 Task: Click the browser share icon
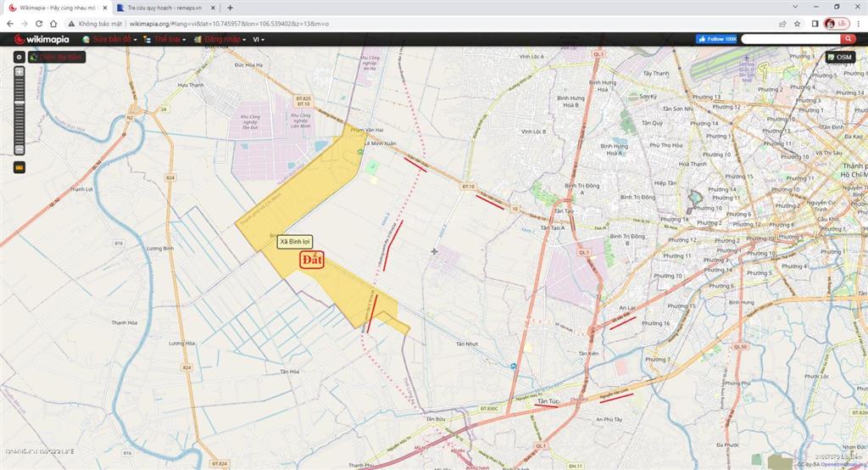coord(782,24)
